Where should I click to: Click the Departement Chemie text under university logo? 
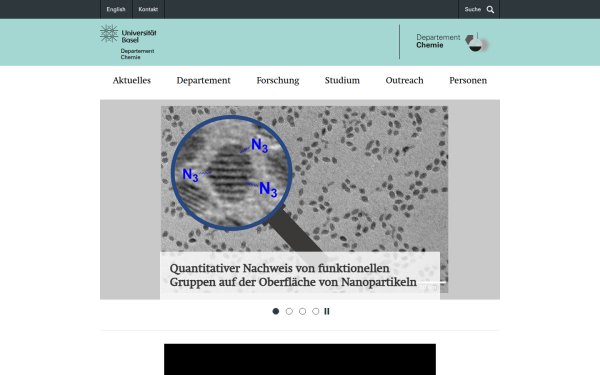[x=137, y=54]
